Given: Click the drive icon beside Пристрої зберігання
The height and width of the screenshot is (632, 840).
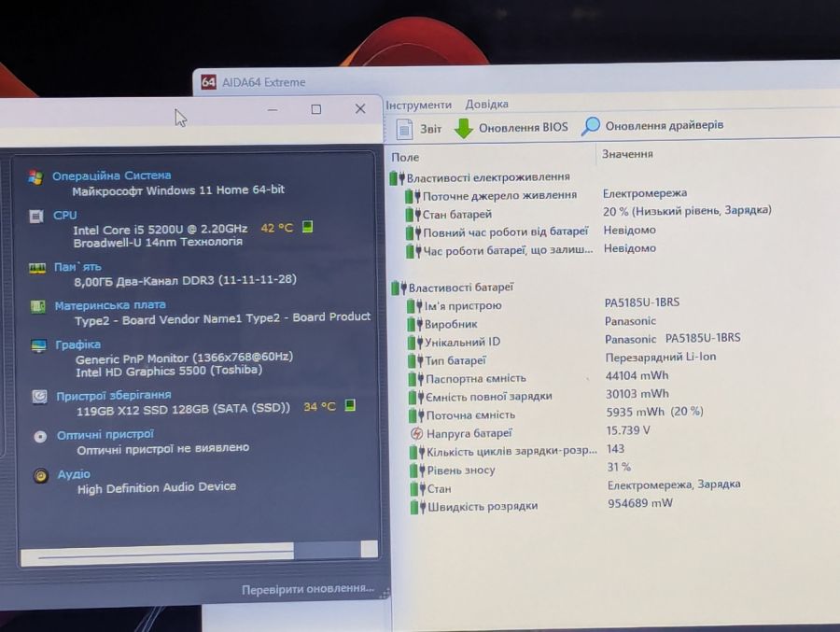Looking at the screenshot, I should 39,397.
